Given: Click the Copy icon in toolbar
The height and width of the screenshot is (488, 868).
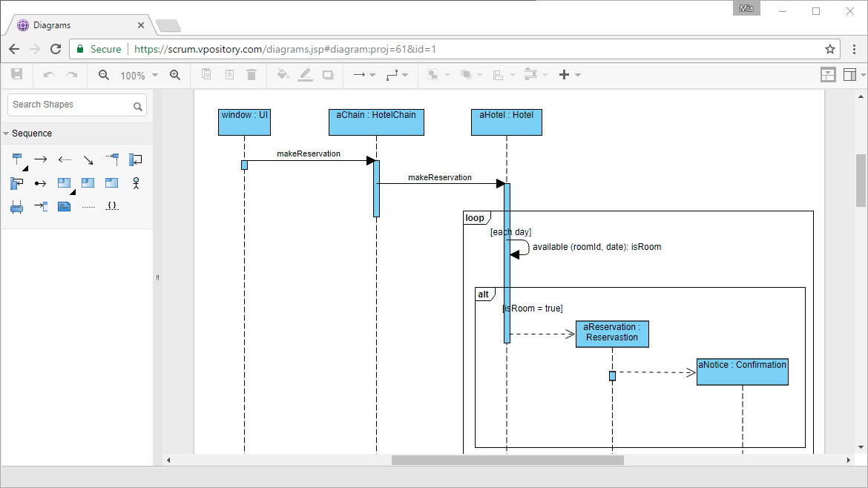Looking at the screenshot, I should pos(206,74).
